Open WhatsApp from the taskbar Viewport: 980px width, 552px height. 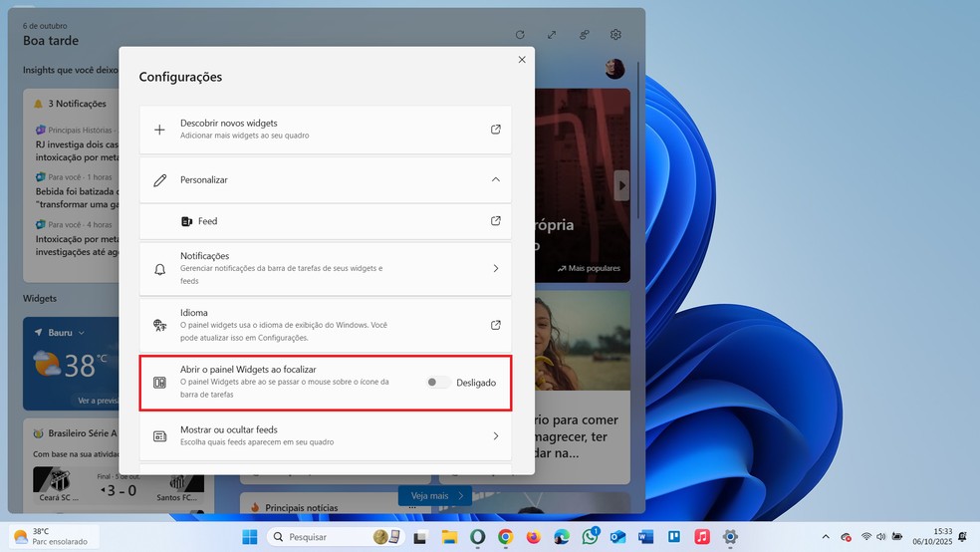[591, 537]
